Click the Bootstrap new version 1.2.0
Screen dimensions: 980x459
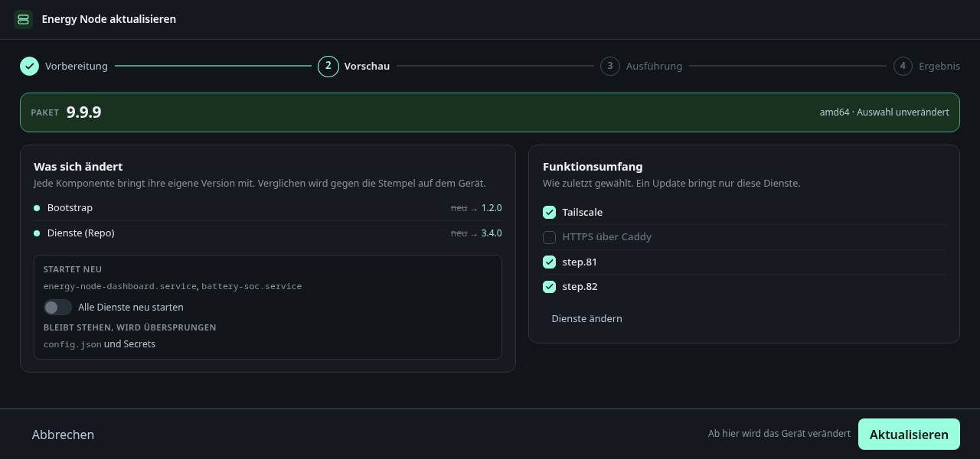click(492, 208)
